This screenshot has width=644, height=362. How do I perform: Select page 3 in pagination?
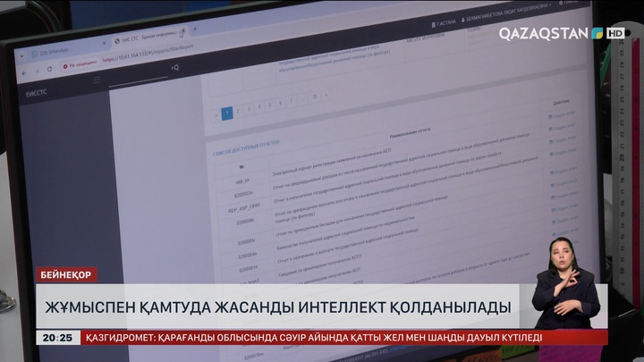tap(249, 109)
